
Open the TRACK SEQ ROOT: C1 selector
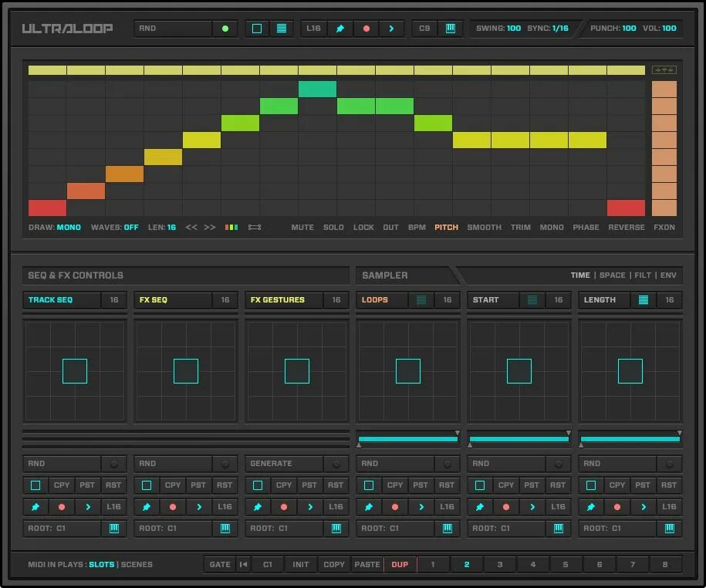62,528
